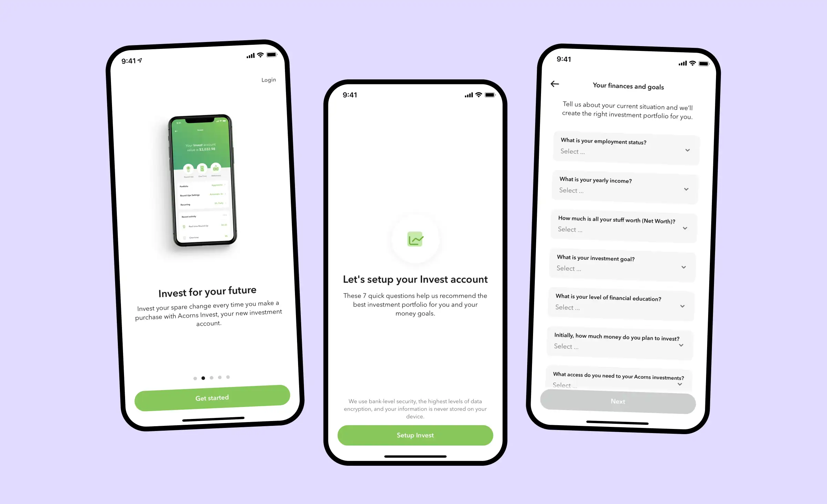The height and width of the screenshot is (504, 827).
Task: Tap the Next button on finances screen
Action: (x=617, y=401)
